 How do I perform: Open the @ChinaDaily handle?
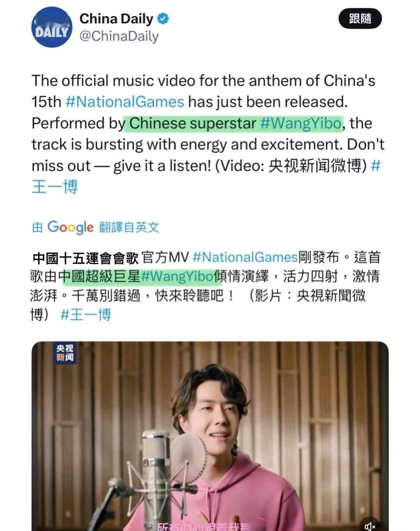click(x=119, y=36)
